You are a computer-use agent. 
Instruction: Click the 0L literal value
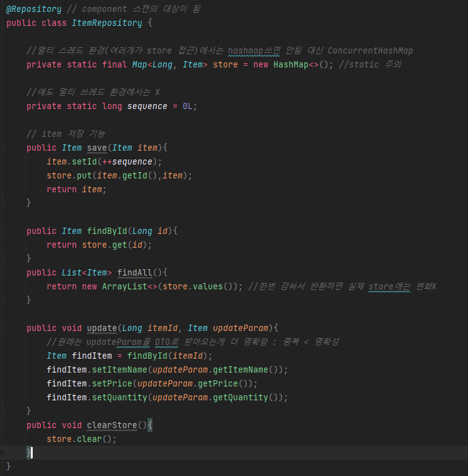189,106
